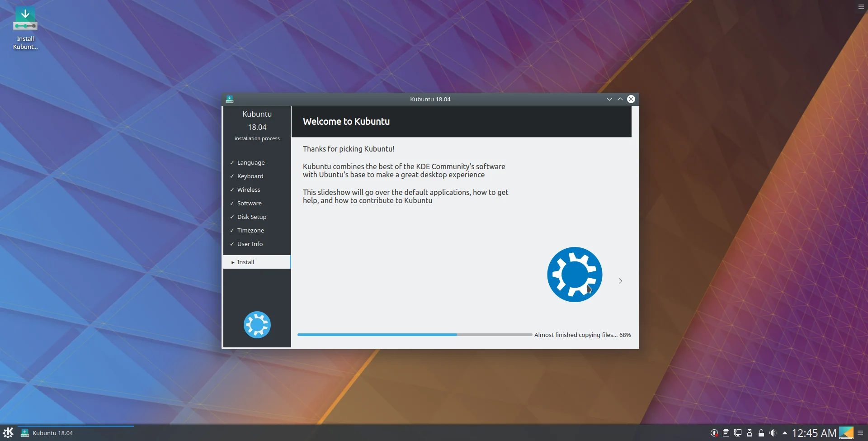868x441 pixels.
Task: Select the Language step in sidebar
Action: (x=257, y=162)
